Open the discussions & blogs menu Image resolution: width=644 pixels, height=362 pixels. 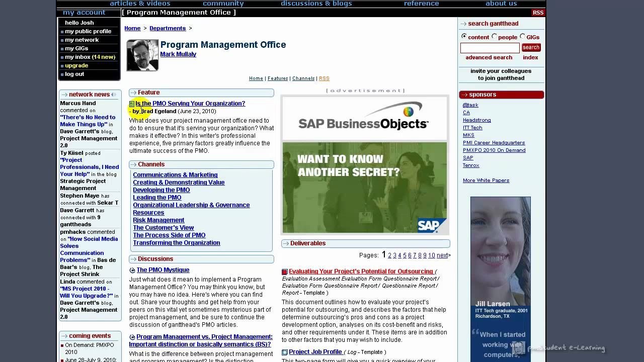316,4
